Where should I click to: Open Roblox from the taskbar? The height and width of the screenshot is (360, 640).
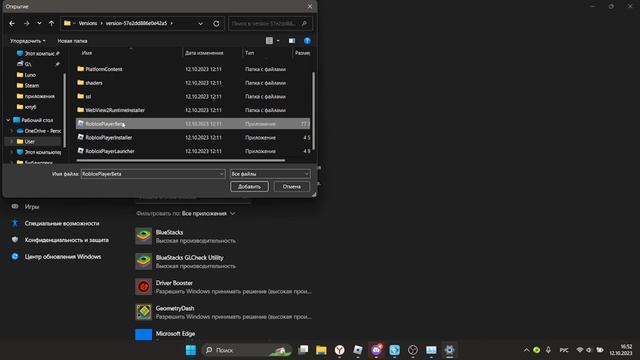click(x=358, y=350)
